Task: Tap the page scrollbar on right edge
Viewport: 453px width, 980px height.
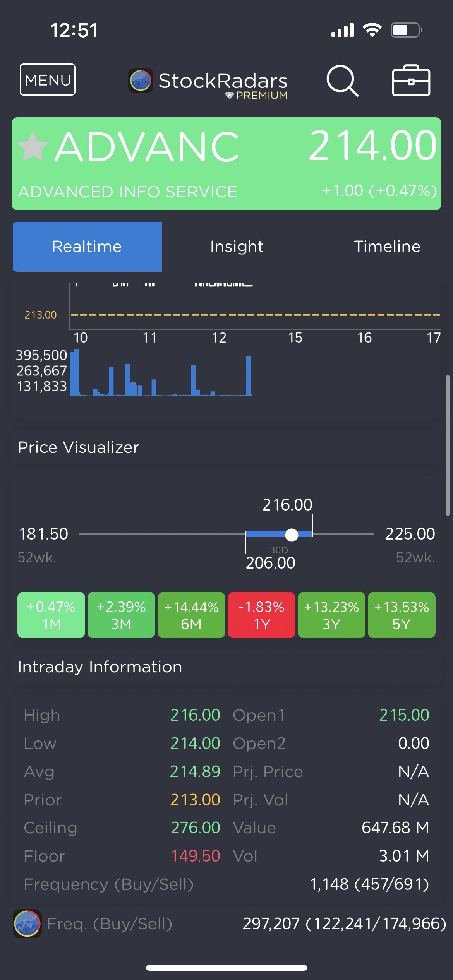Action: pos(448,445)
